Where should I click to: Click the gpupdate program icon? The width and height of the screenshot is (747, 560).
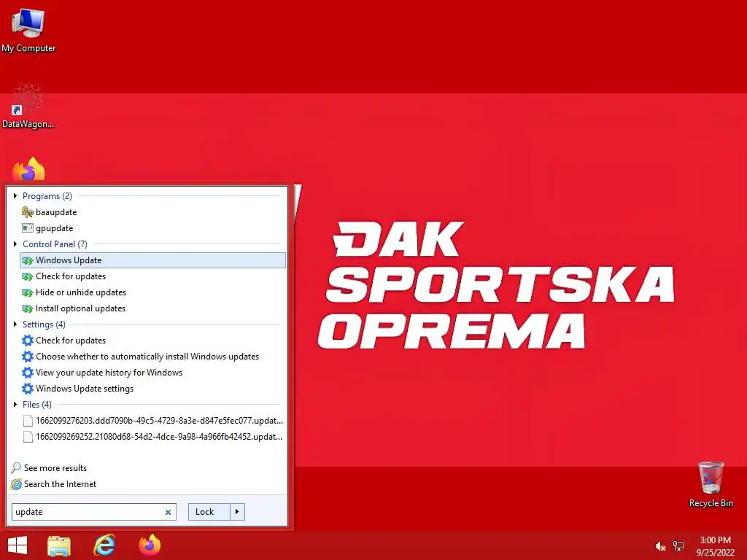tap(28, 228)
